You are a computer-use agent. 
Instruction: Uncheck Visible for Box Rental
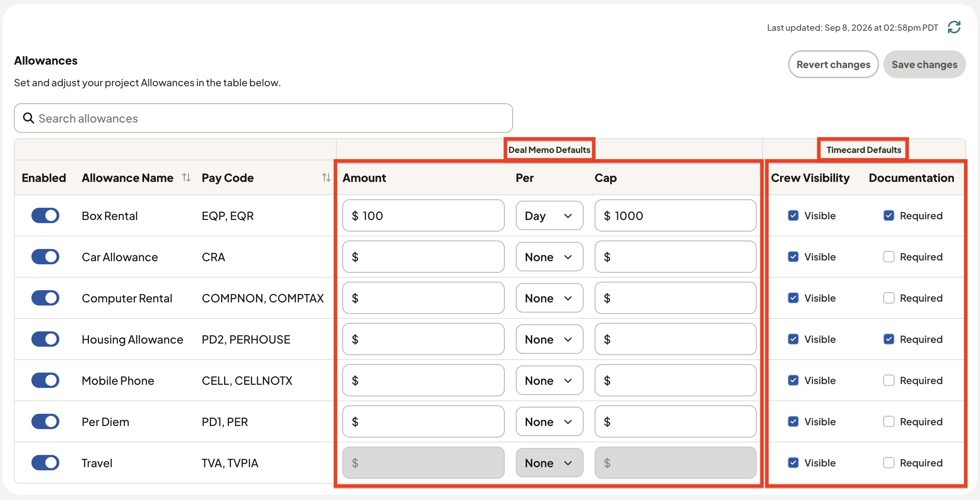pos(793,216)
